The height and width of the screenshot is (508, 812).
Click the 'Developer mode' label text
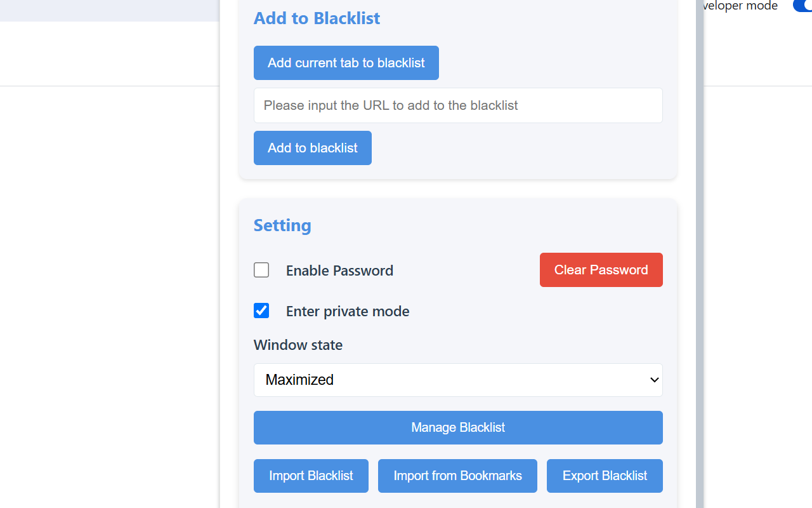point(740,6)
